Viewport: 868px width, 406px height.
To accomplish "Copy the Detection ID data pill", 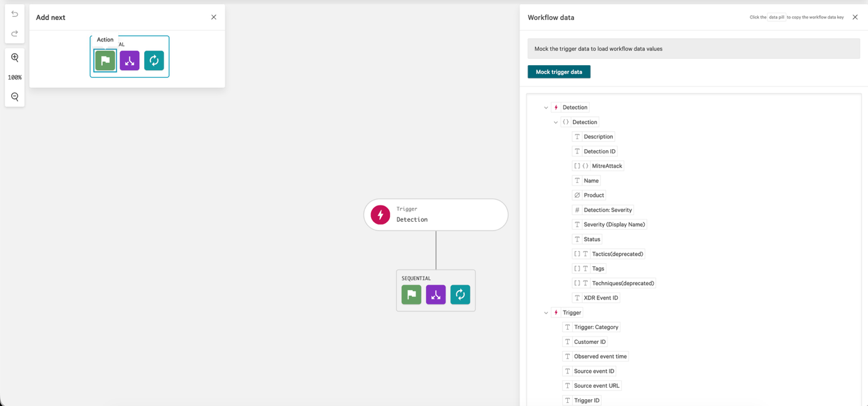I will (x=599, y=152).
